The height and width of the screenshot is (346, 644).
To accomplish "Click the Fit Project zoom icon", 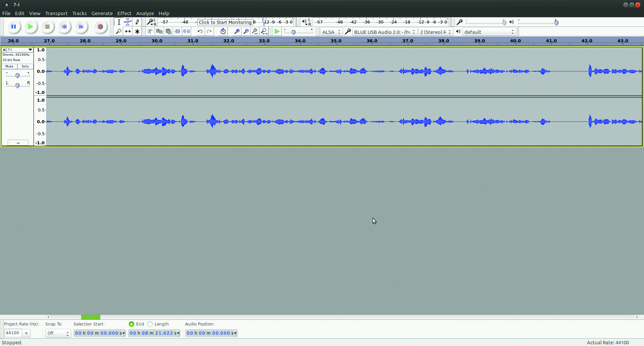I will (x=264, y=32).
